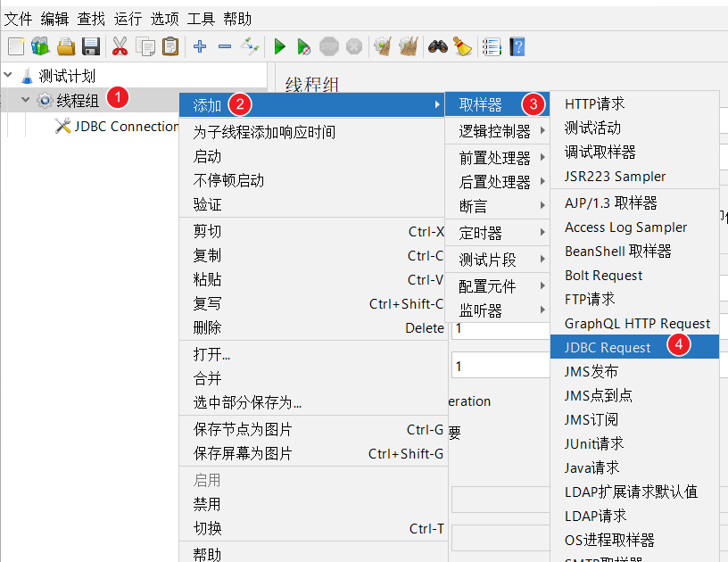Image resolution: width=728 pixels, height=562 pixels.
Task: Click the Clear results broom icon
Action: point(383,46)
